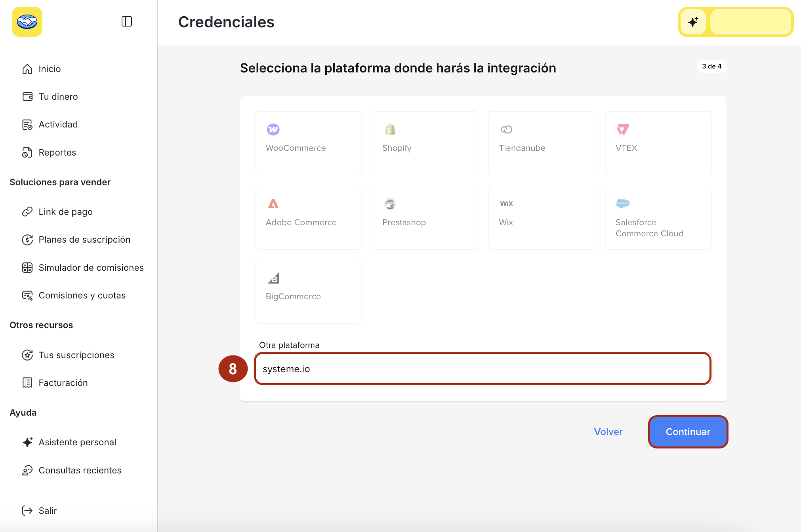Click the Link de pago chain icon

[x=27, y=212]
